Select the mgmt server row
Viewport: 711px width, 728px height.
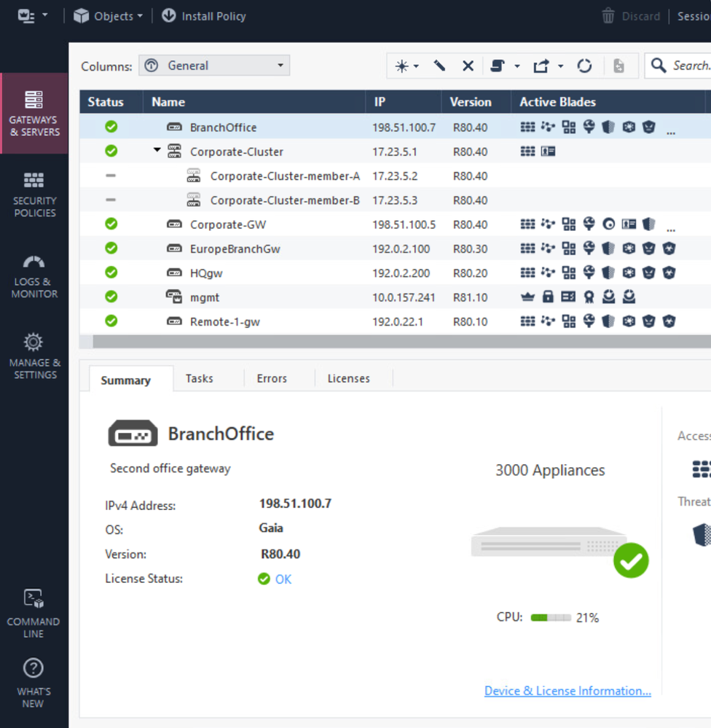(x=395, y=297)
